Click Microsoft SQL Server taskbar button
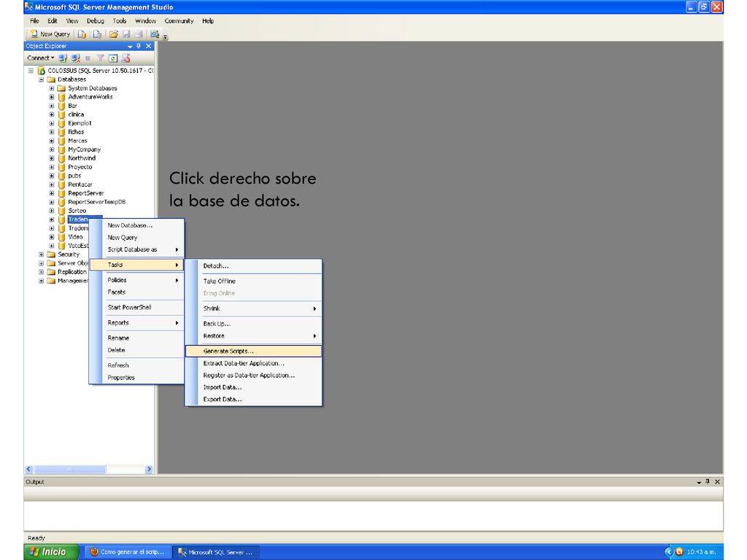747x560 pixels. click(216, 553)
